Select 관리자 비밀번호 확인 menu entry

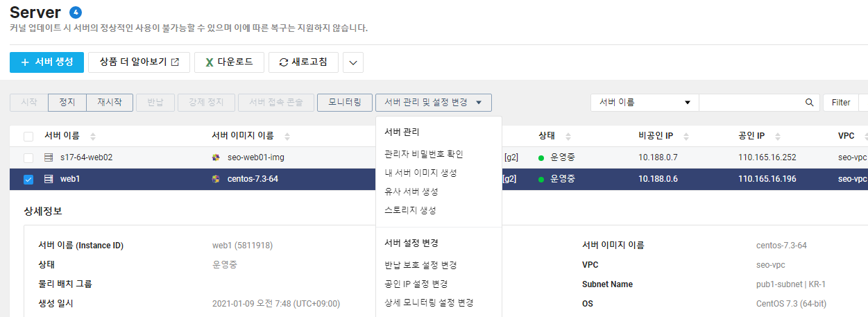424,154
